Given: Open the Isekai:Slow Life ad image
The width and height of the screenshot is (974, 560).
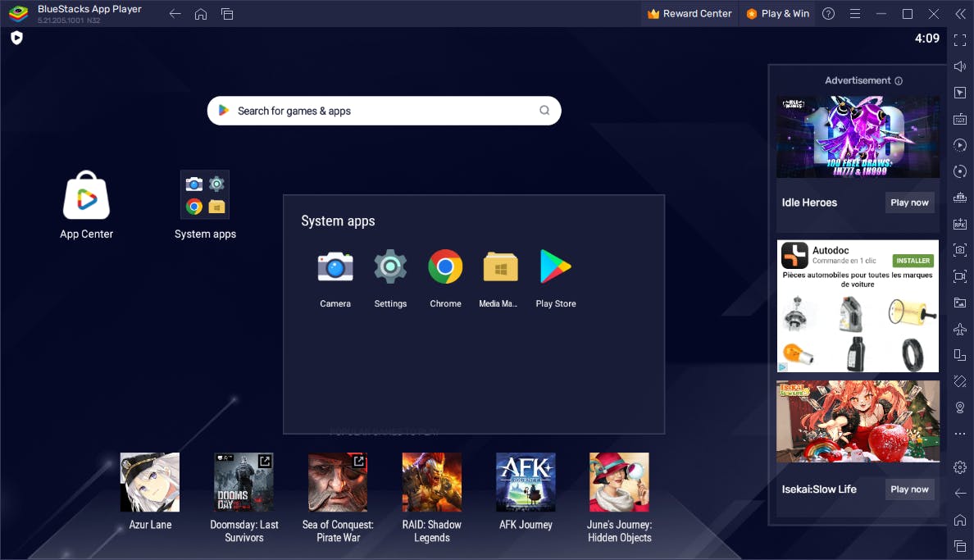Looking at the screenshot, I should [858, 421].
